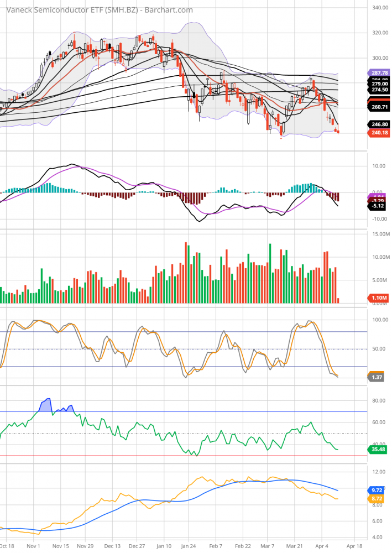Click the blue 9.72 indicator value tag
Viewport: 392px width, 553px height.
[377, 490]
